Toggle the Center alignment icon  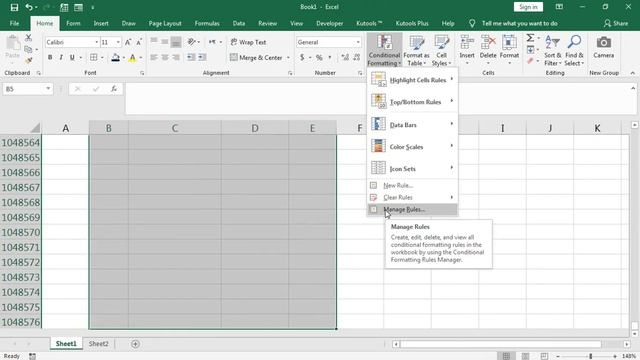(x=165, y=58)
